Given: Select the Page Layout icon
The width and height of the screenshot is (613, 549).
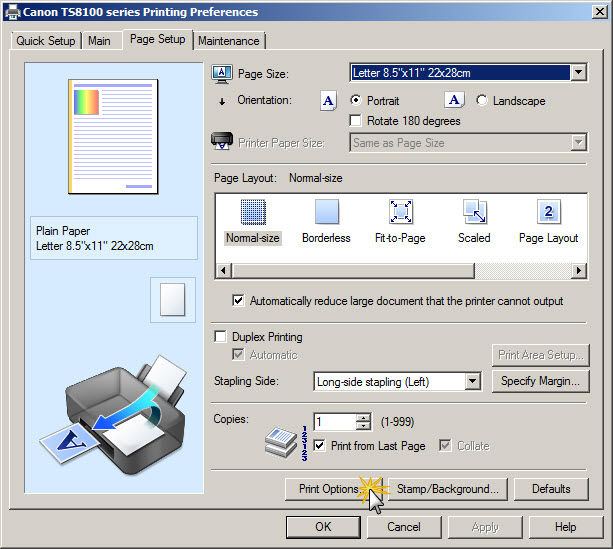Looking at the screenshot, I should [x=548, y=212].
